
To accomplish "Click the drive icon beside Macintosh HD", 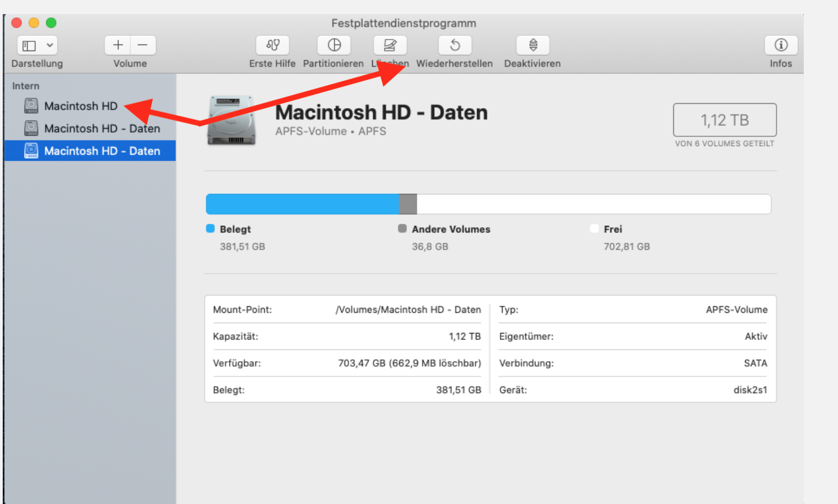I will coord(32,105).
